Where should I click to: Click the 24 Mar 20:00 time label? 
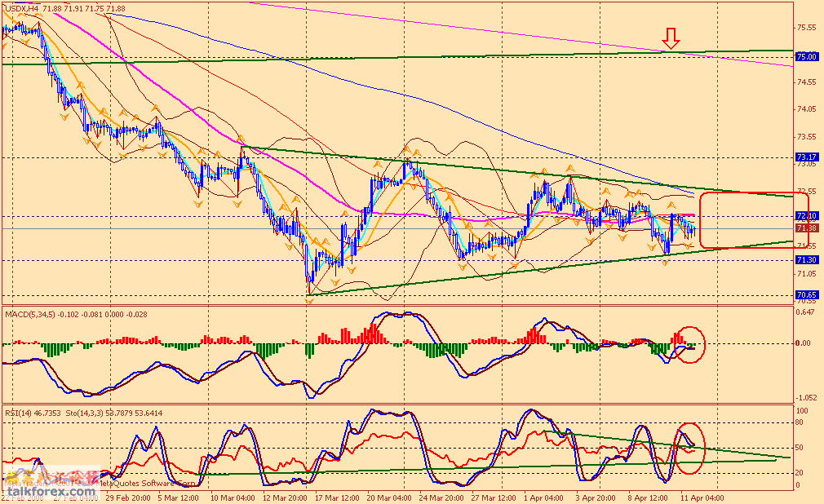[441, 497]
